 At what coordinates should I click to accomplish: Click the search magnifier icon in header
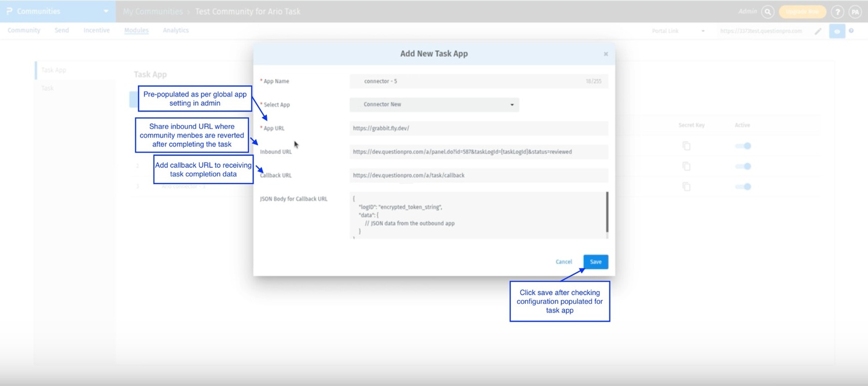click(768, 12)
